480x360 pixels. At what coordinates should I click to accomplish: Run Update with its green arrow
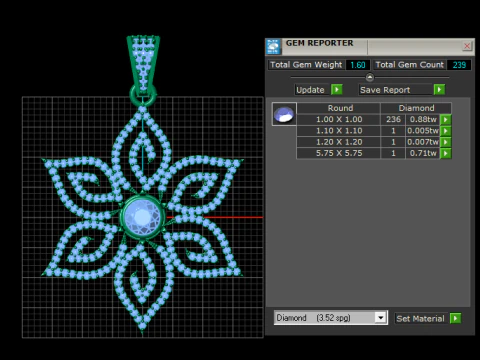tap(337, 90)
